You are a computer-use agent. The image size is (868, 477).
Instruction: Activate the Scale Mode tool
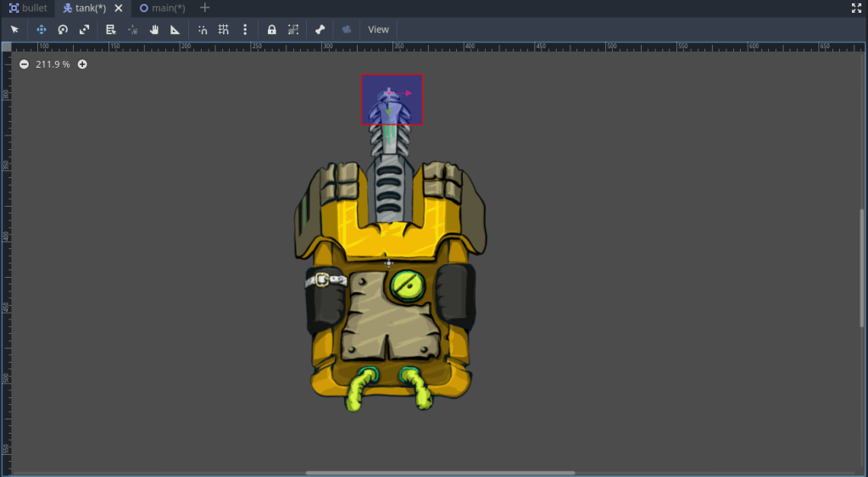coord(84,30)
